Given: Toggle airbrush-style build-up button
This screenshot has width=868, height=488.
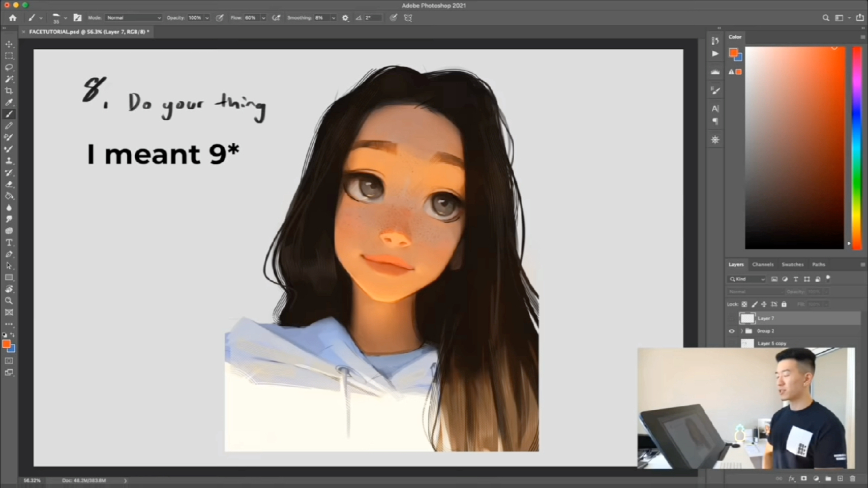Looking at the screenshot, I should tap(276, 18).
